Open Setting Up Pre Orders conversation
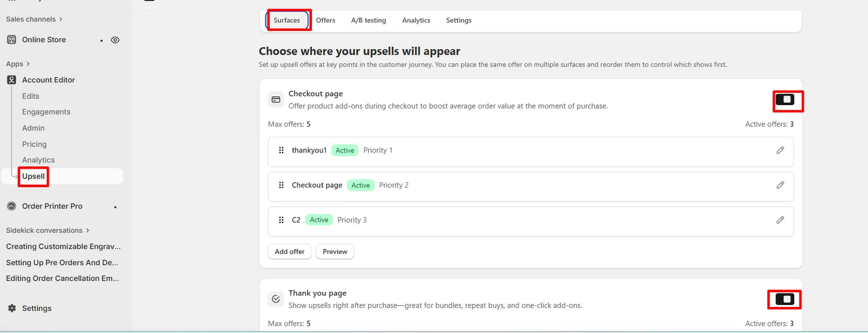 62,262
